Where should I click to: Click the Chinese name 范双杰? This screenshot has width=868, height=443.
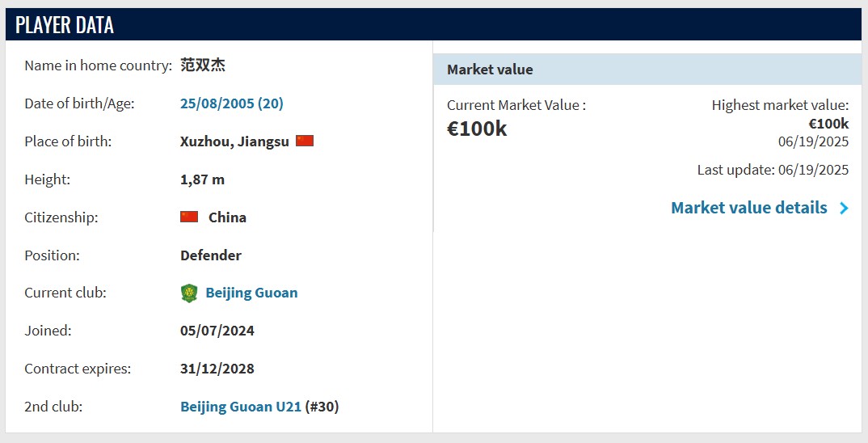click(203, 65)
